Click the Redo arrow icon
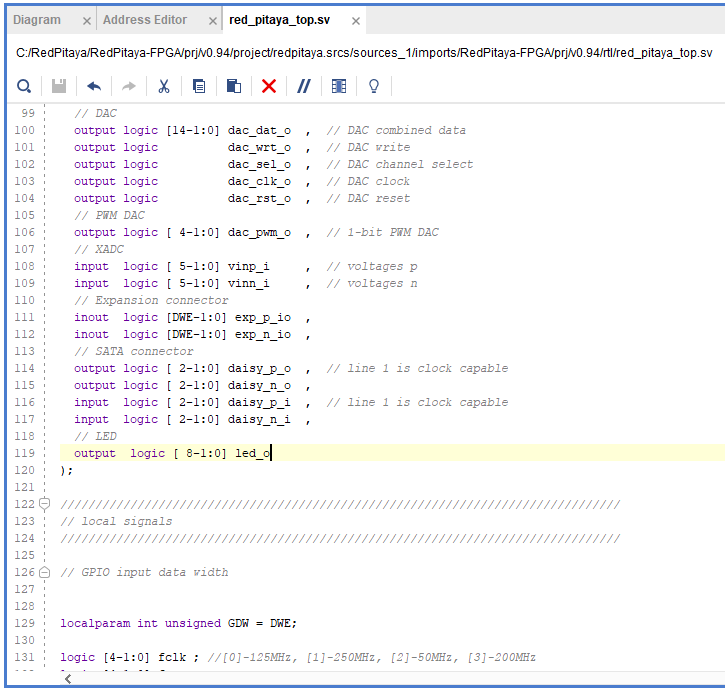The image size is (725, 689). click(x=129, y=86)
